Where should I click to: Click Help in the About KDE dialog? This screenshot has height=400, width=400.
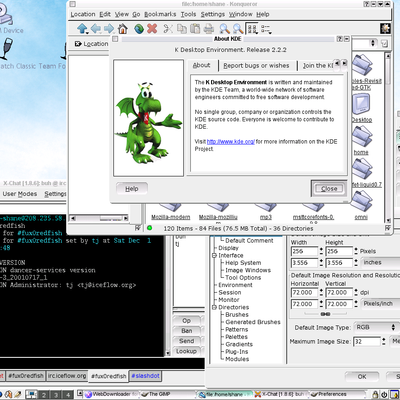pos(132,189)
